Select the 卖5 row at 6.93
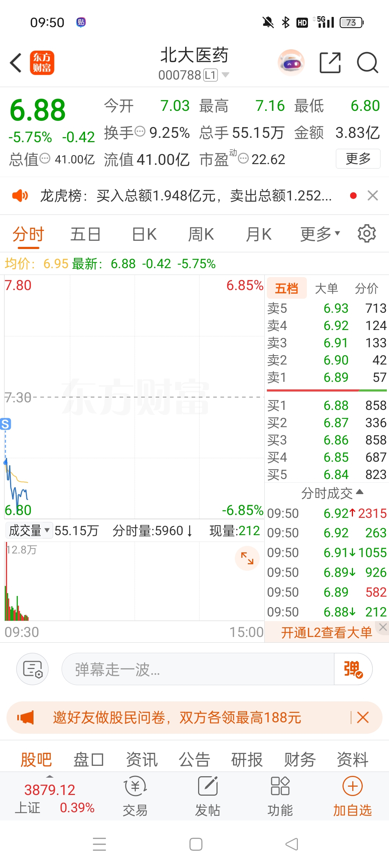 tap(327, 308)
